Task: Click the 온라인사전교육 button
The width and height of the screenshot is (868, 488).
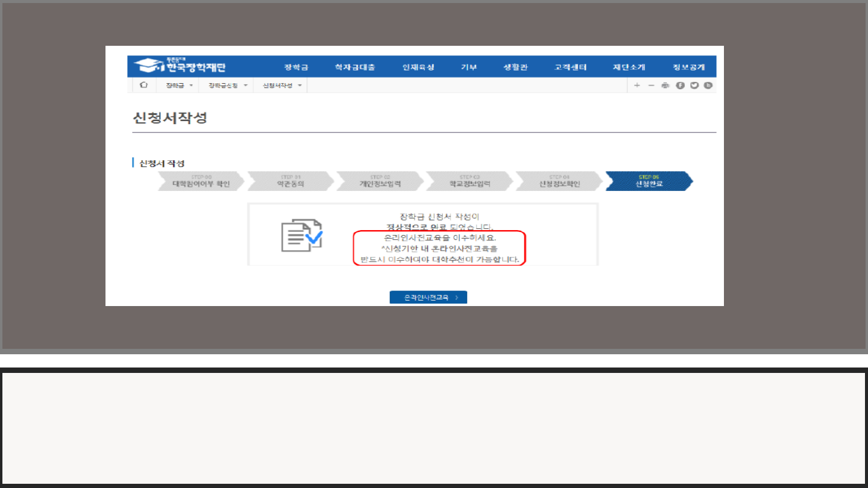Action: point(428,298)
